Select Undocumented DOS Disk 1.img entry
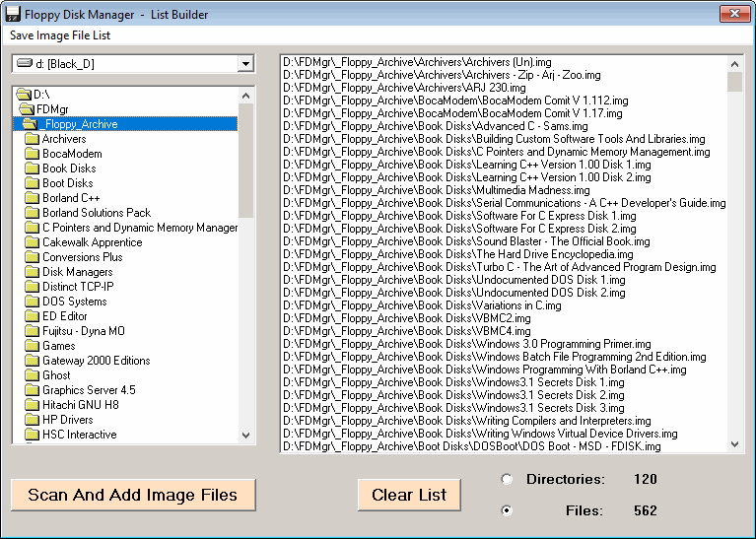The height and width of the screenshot is (539, 756). pos(453,280)
